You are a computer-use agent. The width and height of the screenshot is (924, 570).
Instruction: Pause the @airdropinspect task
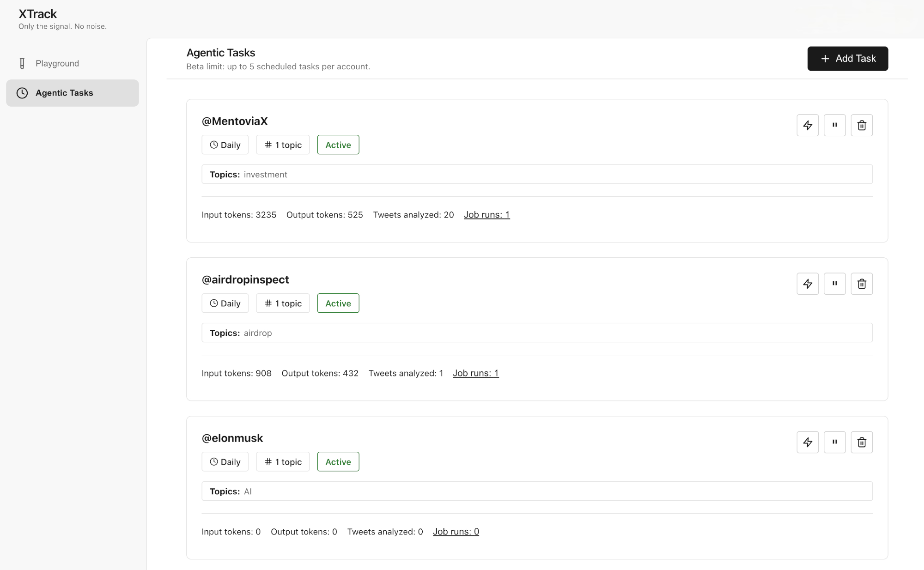834,283
